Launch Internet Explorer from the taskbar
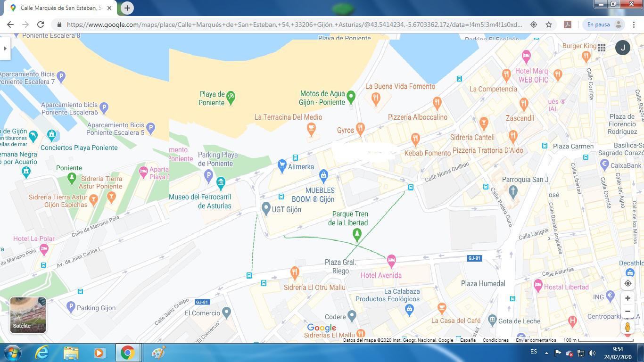This screenshot has width=644, height=362. point(42,353)
